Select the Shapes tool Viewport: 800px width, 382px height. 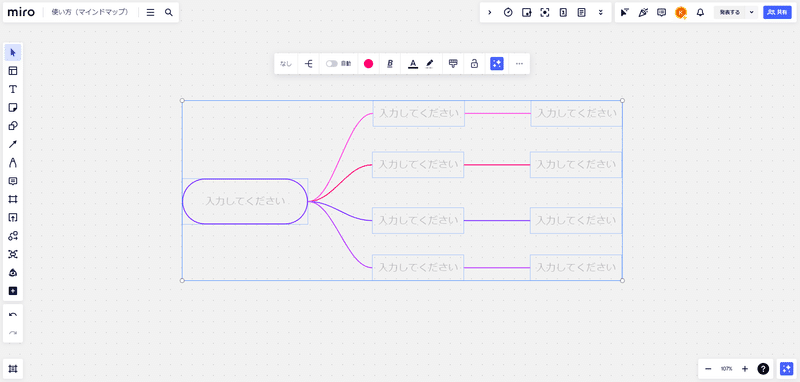pos(13,126)
